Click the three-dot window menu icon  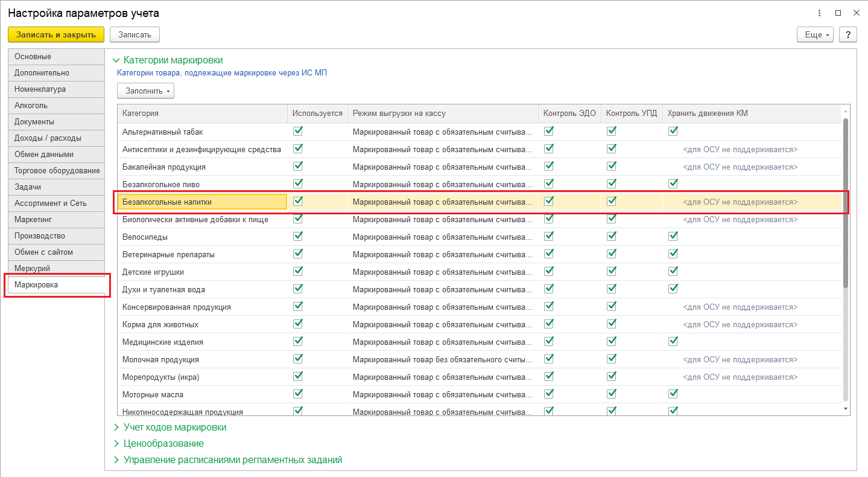(x=819, y=13)
